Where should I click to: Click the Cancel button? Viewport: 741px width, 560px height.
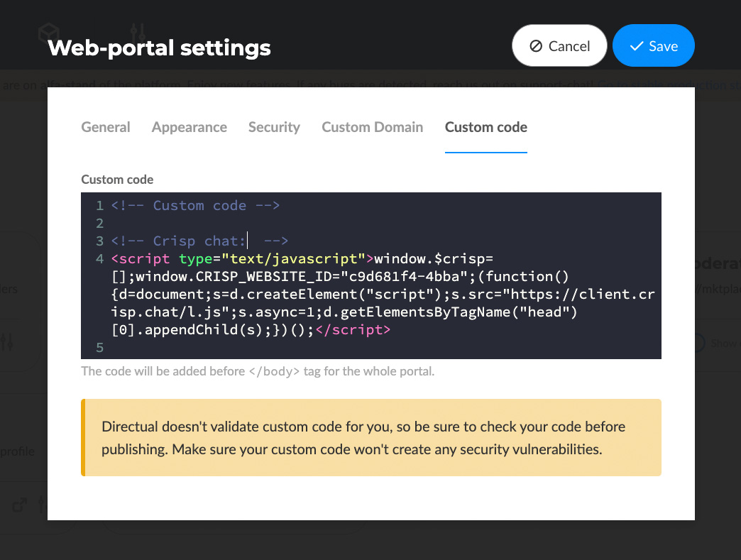pos(559,46)
